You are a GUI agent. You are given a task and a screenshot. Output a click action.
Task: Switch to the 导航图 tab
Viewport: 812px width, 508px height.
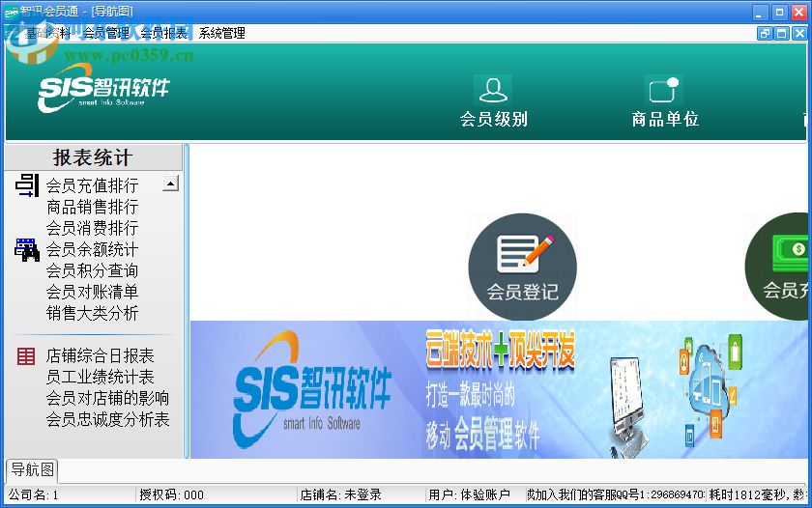(32, 469)
